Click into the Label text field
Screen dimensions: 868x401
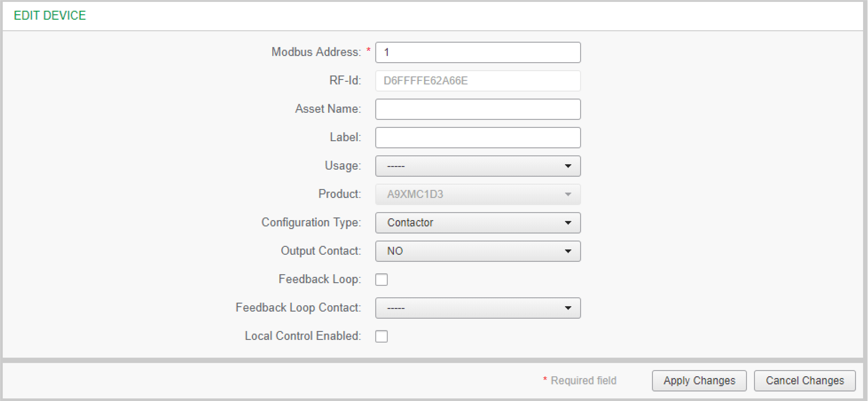pyautogui.click(x=477, y=137)
